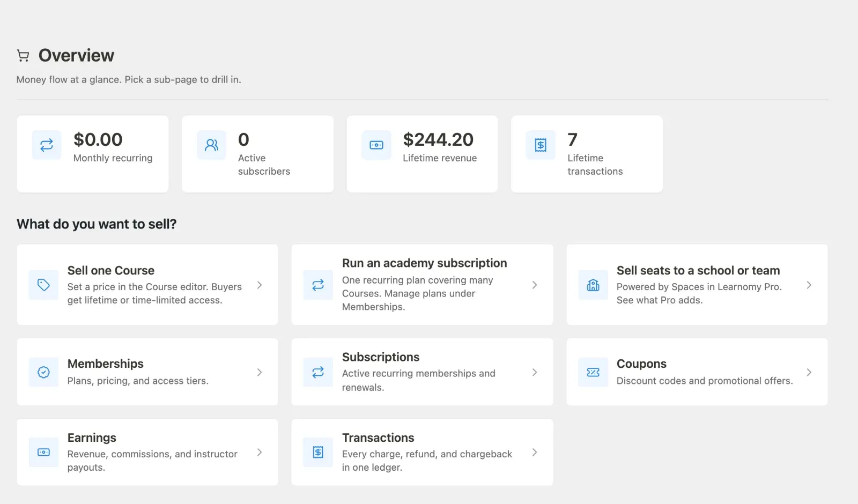
Task: Click 'Revenue, commissions, and instructor payouts' description
Action: pyautogui.click(x=152, y=461)
